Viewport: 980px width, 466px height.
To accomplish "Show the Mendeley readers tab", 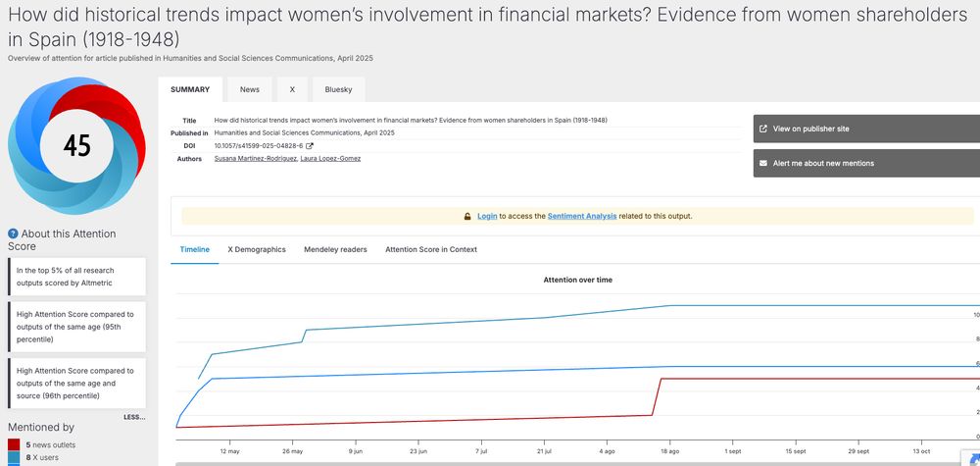I will (335, 249).
